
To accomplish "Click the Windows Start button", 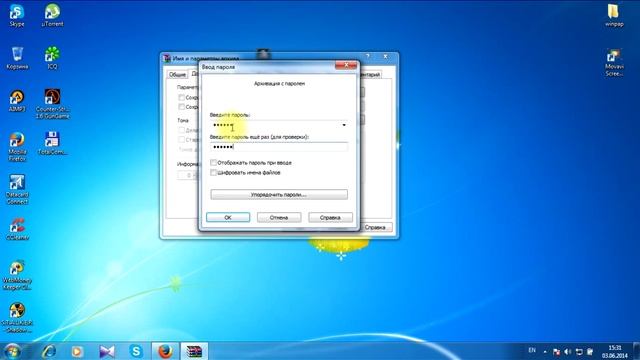I will pos(12,351).
